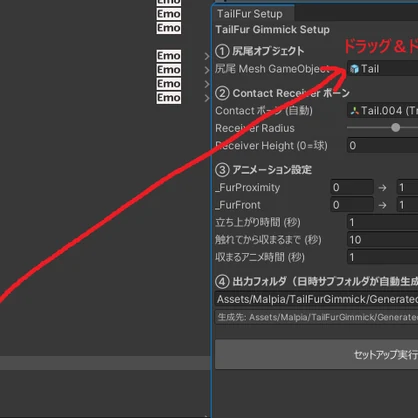Click the Assets/Malpia/TailFurGimmick output folder path field
The height and width of the screenshot is (418, 418).
(316, 299)
